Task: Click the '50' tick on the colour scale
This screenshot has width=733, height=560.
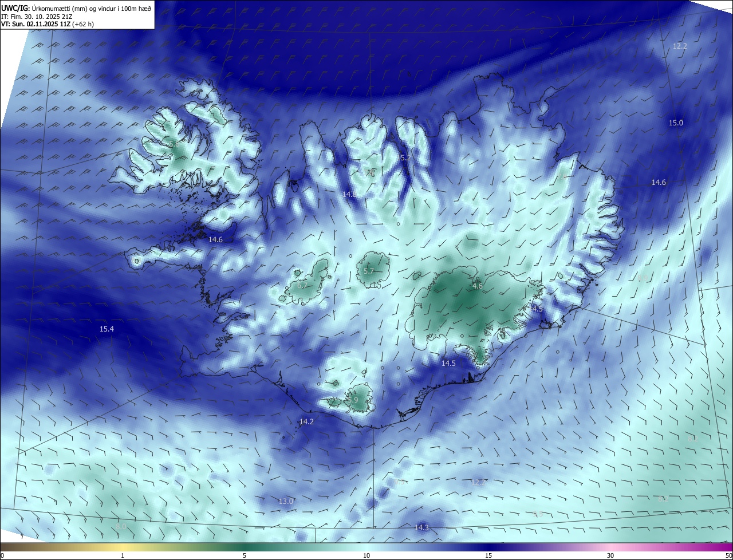Action: [728, 555]
